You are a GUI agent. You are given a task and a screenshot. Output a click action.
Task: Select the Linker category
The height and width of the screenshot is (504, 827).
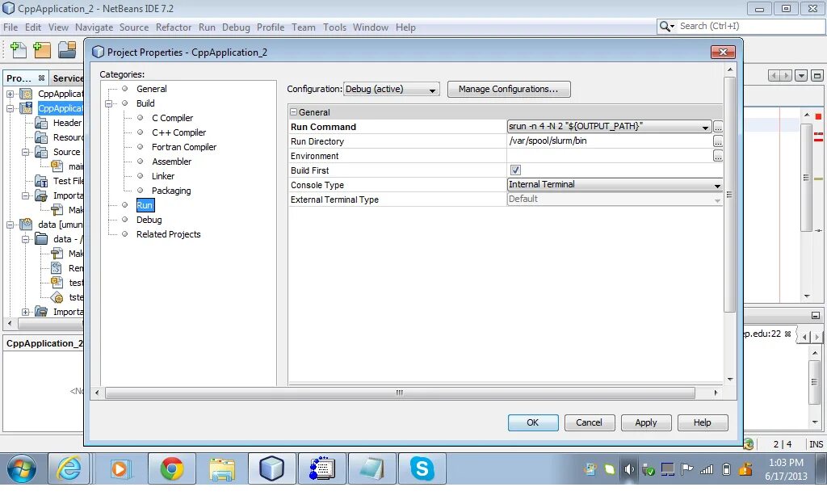163,176
